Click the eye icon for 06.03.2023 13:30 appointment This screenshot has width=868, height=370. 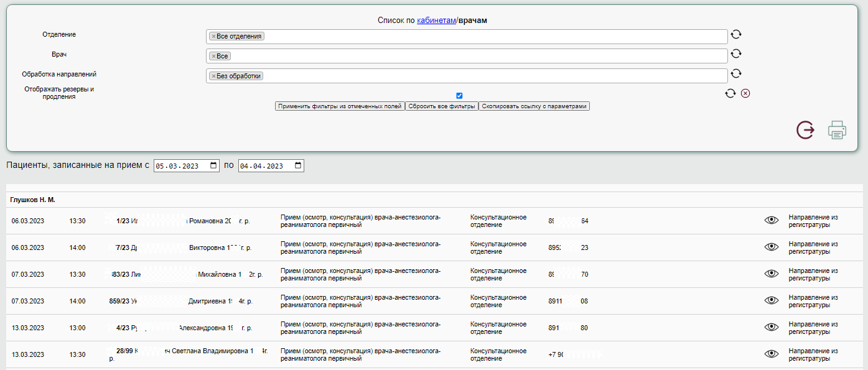click(x=772, y=220)
